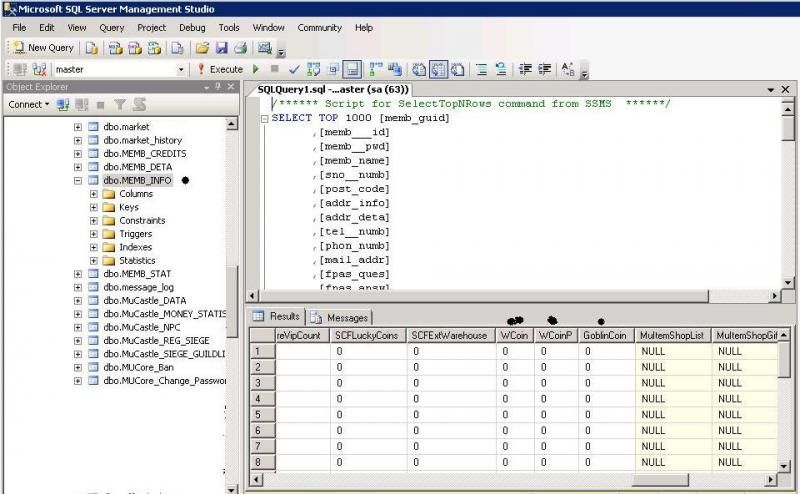
Task: Click the Open File folder icon
Action: [x=202, y=47]
